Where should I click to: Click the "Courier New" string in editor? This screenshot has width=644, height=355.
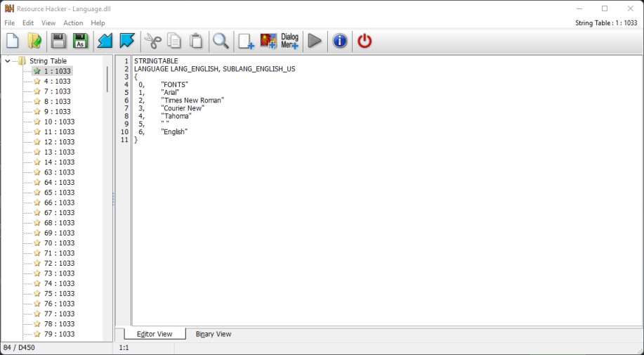pyautogui.click(x=183, y=108)
